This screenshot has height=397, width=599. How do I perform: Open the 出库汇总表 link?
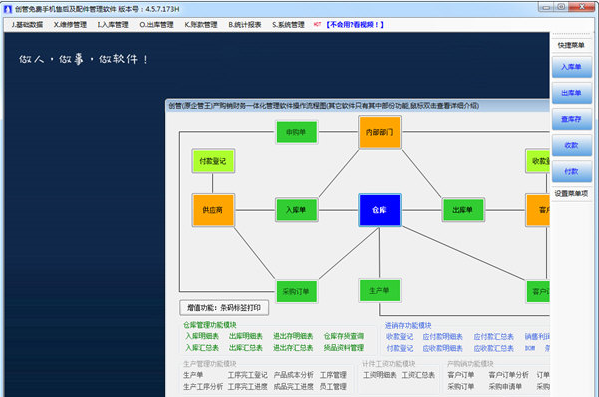[246, 348]
